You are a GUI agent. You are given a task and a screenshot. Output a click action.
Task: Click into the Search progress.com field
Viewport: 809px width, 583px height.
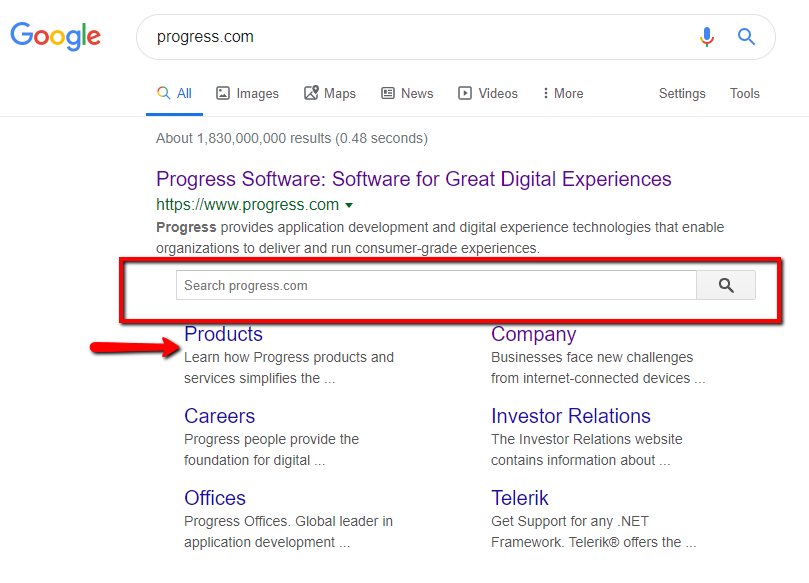[x=436, y=285]
